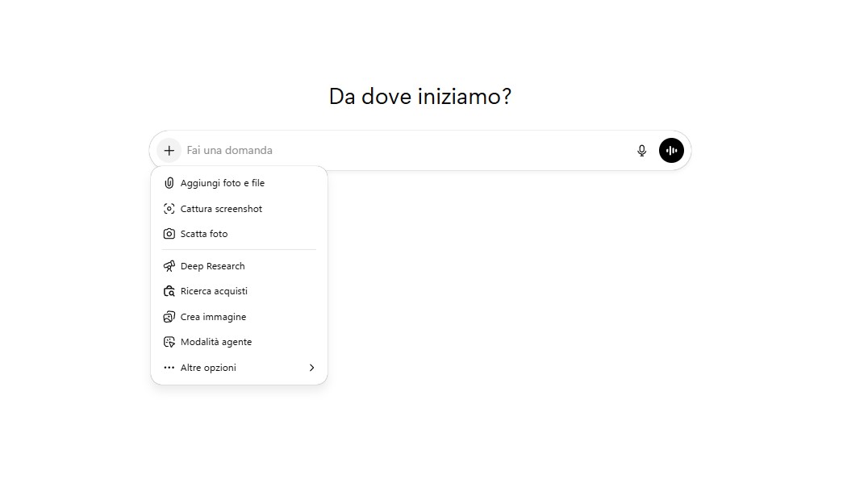This screenshot has height=483, width=868.
Task: Click the three-dots icon beside Altre opzioni
Action: (169, 367)
